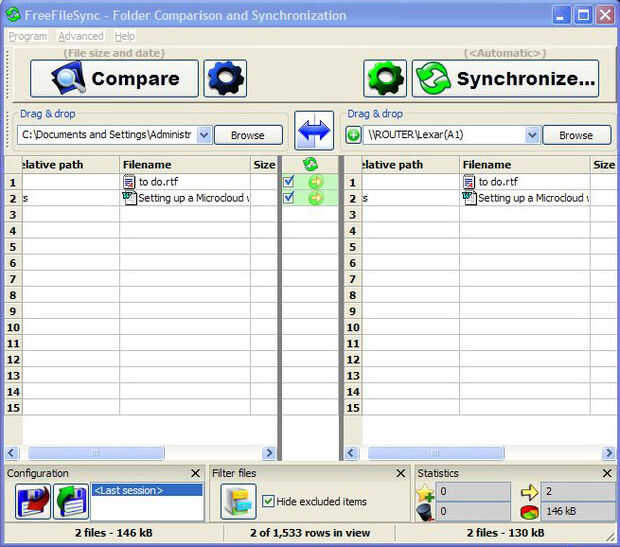Save configuration with floppy icon
The image size is (620, 547).
(x=33, y=501)
